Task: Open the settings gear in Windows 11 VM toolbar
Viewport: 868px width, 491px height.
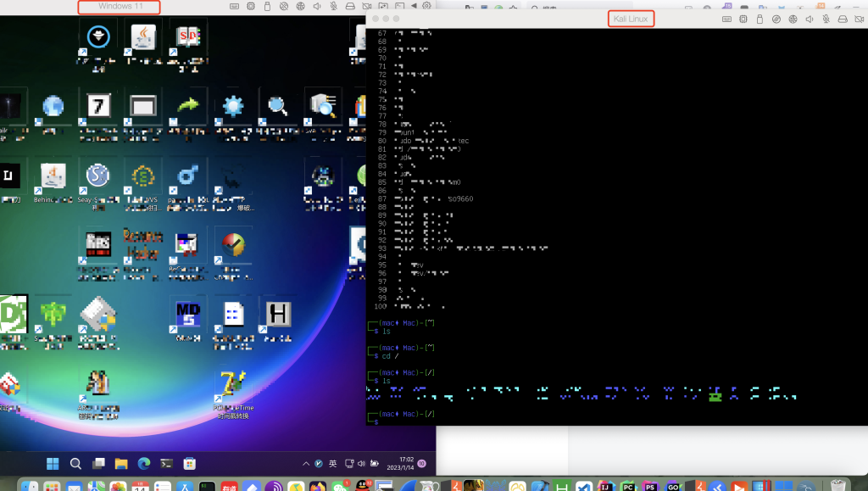Action: pos(426,6)
